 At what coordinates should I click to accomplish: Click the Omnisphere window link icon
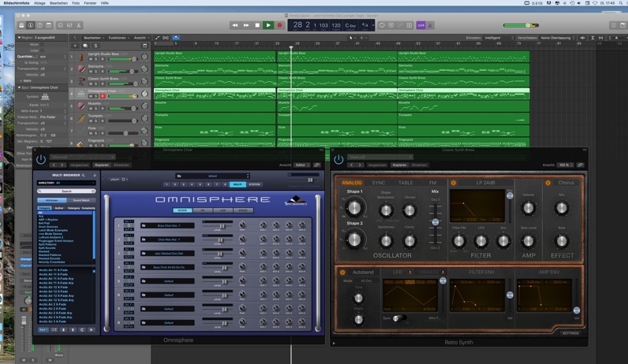[317, 165]
